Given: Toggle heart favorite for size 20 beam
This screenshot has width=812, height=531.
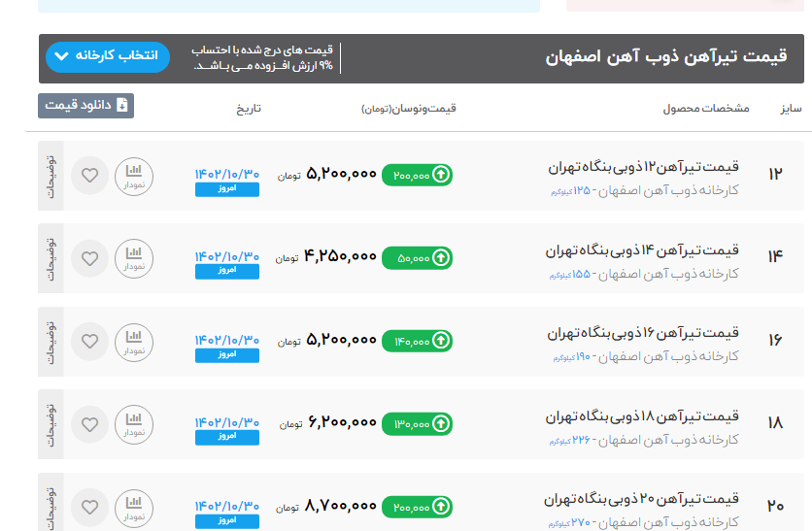Looking at the screenshot, I should click(89, 506).
